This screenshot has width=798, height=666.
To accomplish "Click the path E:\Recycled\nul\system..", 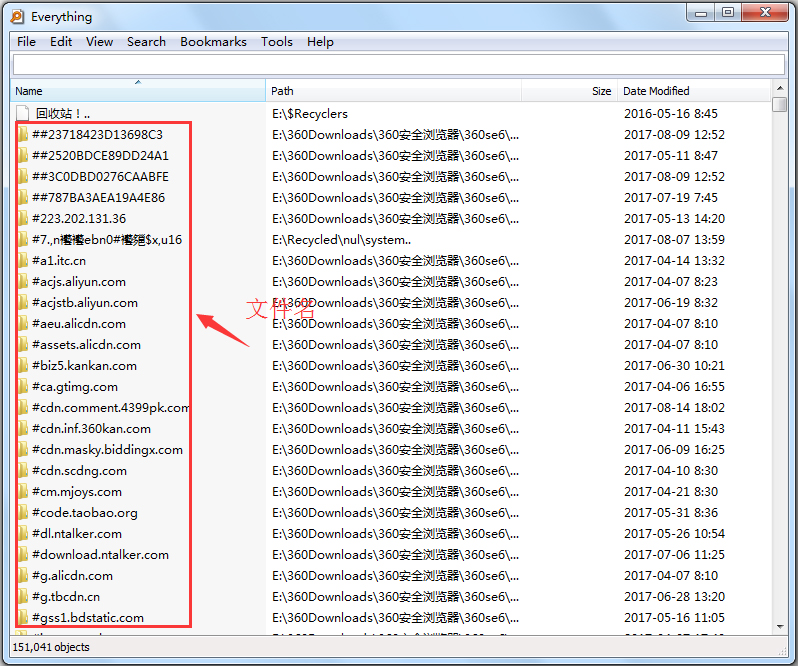I will 341,239.
